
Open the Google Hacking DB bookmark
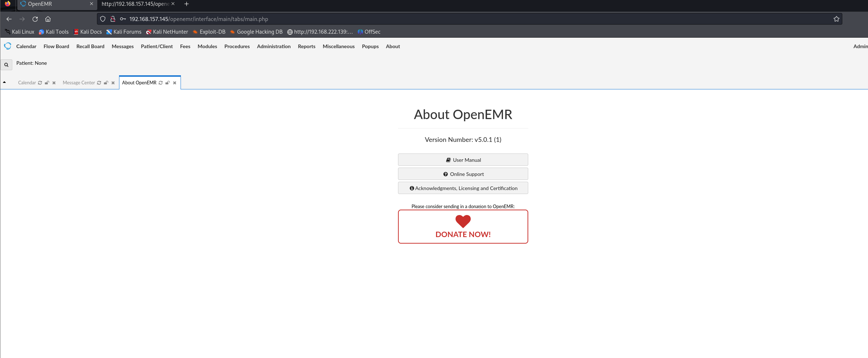pyautogui.click(x=256, y=32)
